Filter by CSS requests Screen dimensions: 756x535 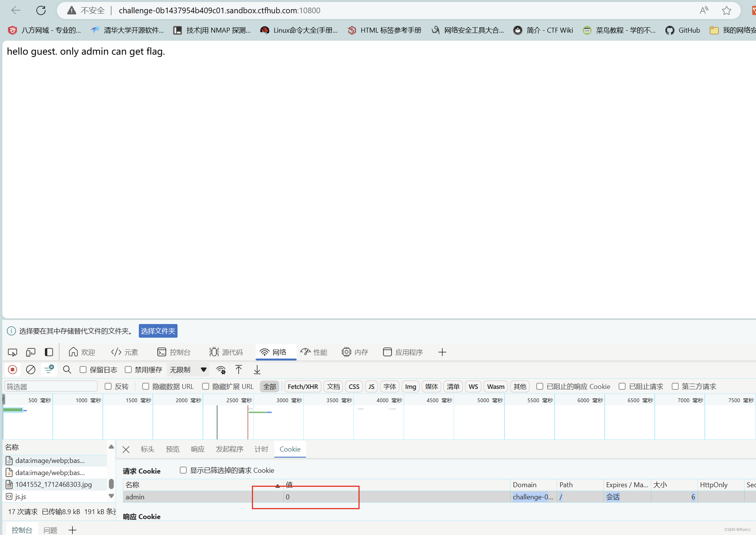point(354,386)
